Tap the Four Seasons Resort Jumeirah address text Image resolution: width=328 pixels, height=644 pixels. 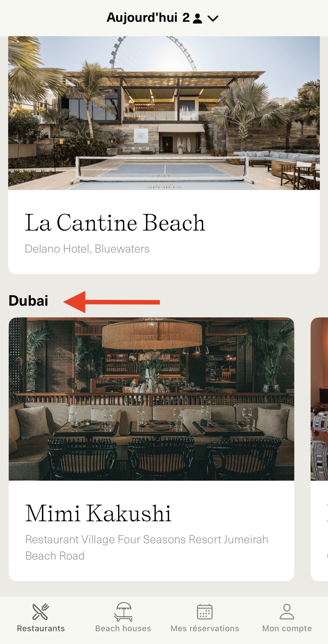coord(147,547)
